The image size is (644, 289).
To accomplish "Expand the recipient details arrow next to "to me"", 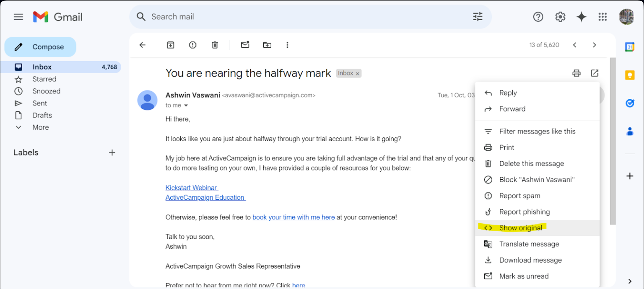I will click(x=186, y=106).
